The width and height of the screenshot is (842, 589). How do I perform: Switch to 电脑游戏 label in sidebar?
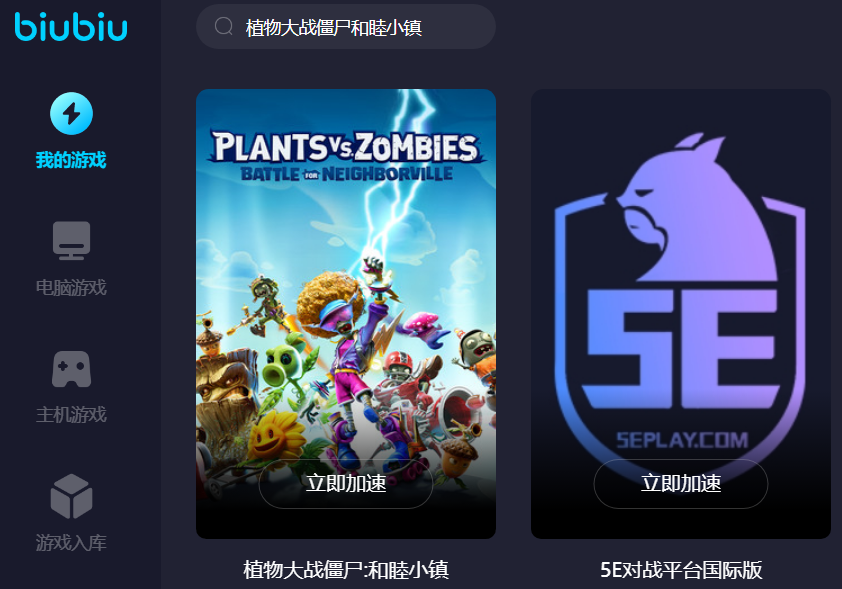(71, 287)
